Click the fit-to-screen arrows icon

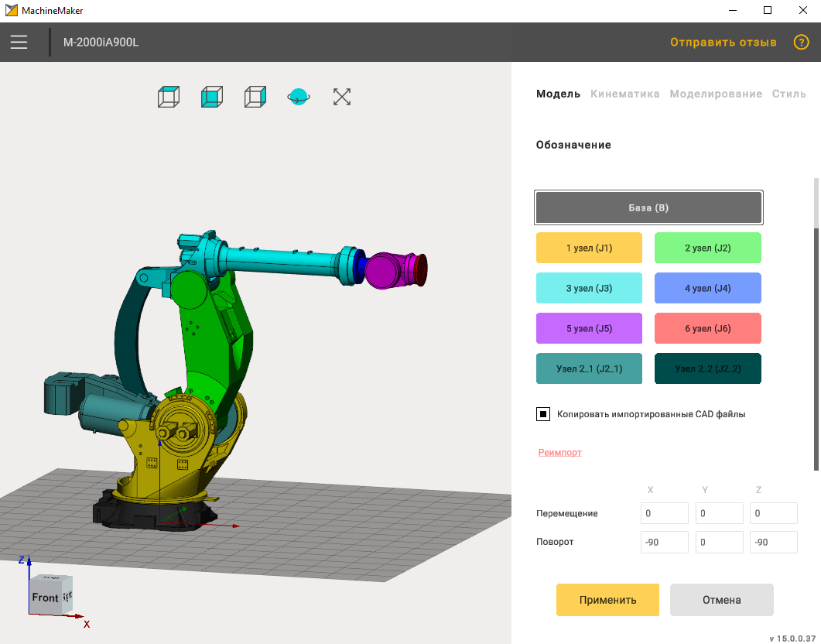342,97
